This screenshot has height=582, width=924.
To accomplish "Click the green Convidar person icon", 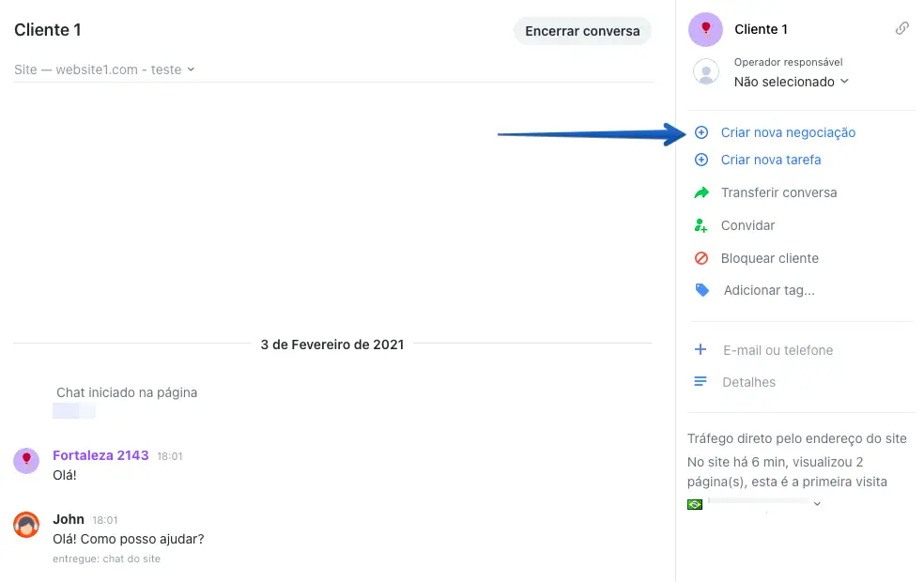I will (701, 225).
